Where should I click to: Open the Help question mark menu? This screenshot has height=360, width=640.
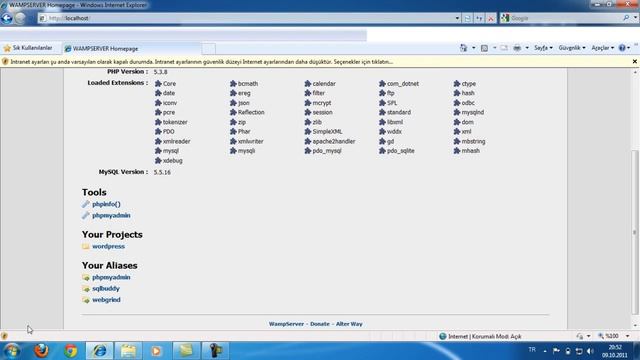click(x=624, y=48)
